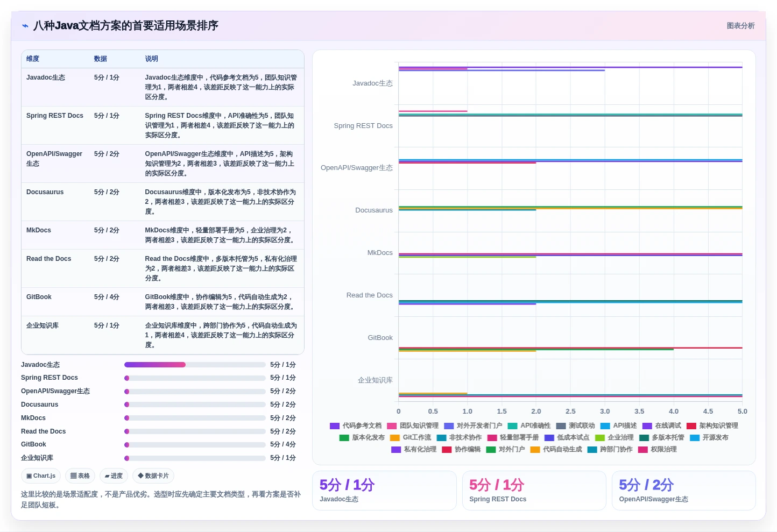Toggle 版本化发布 legend entry

[362, 437]
